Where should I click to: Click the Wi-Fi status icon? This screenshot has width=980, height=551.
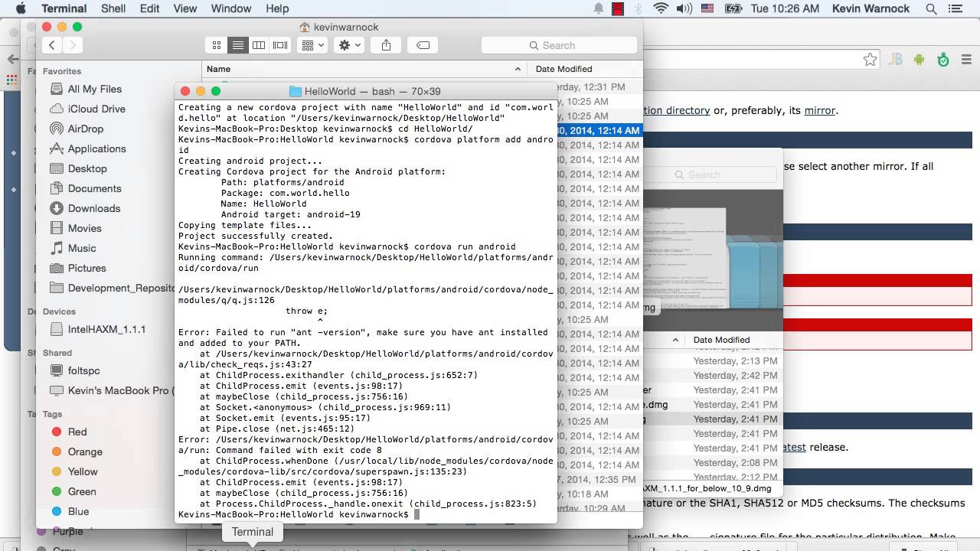(661, 9)
